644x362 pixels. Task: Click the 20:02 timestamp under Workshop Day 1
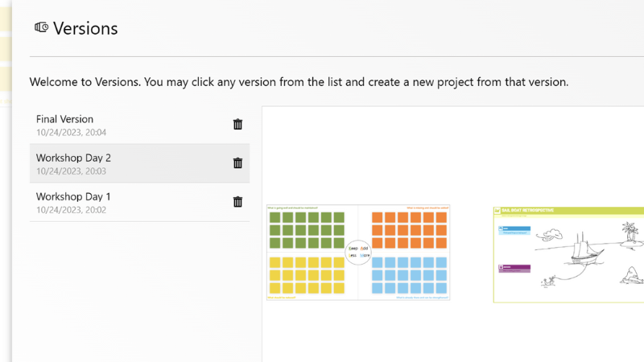[71, 210]
